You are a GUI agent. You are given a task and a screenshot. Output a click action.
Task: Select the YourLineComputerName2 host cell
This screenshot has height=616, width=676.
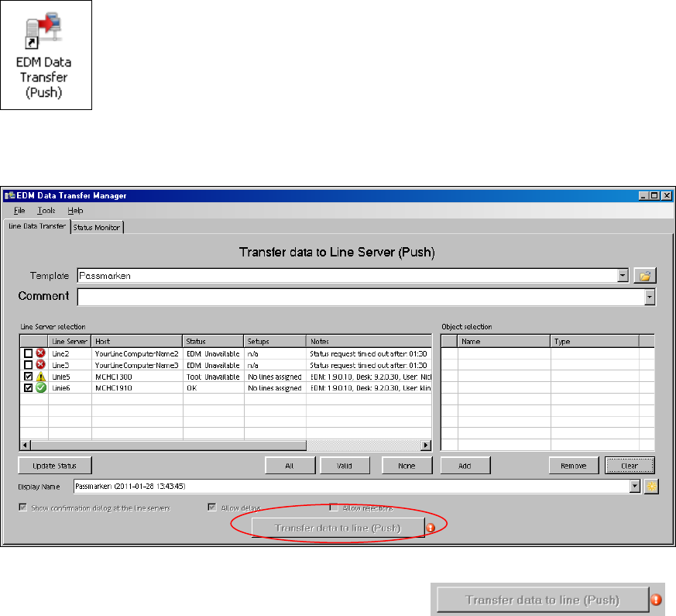tap(137, 354)
